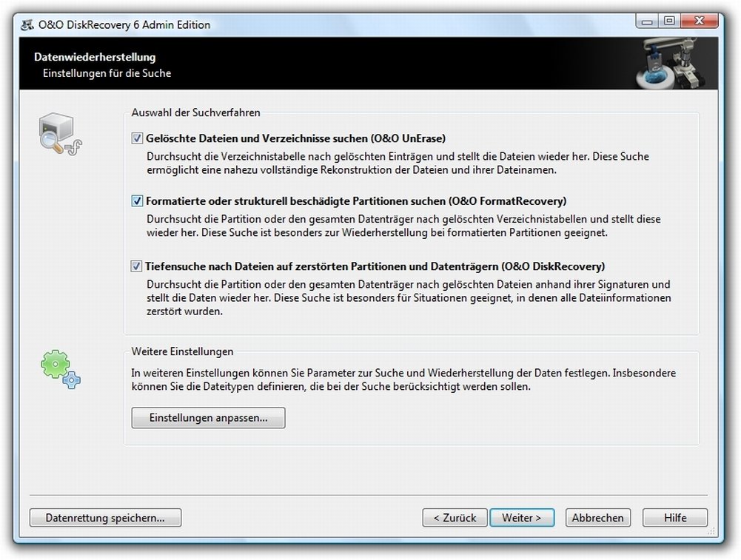Screen dimensions: 741x560
Task: Close the DiskRecovery window
Action: pos(700,21)
